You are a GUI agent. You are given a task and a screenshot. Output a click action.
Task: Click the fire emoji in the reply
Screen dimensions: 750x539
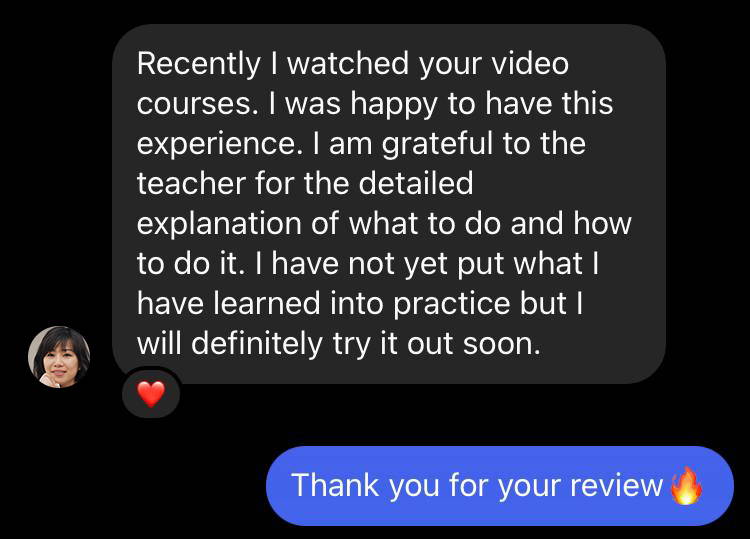point(686,485)
